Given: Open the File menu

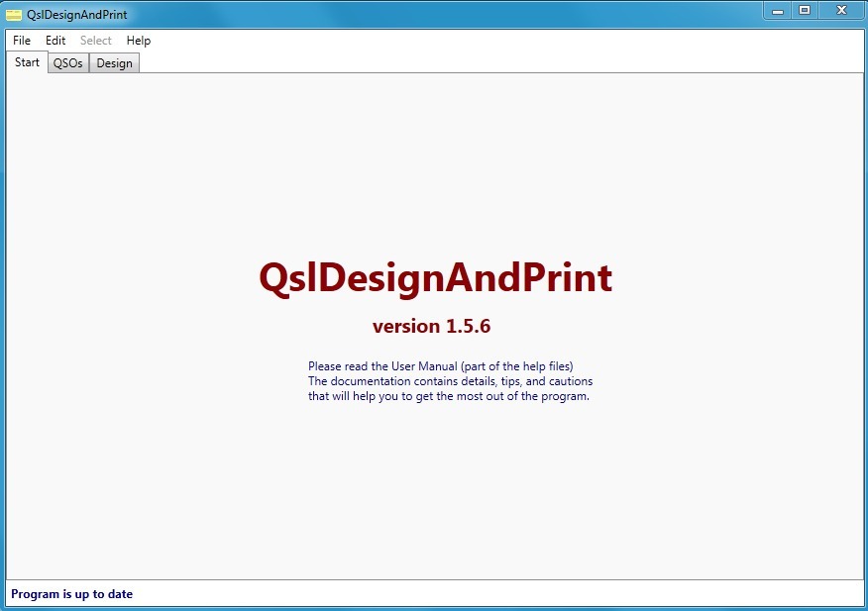Looking at the screenshot, I should [x=22, y=41].
